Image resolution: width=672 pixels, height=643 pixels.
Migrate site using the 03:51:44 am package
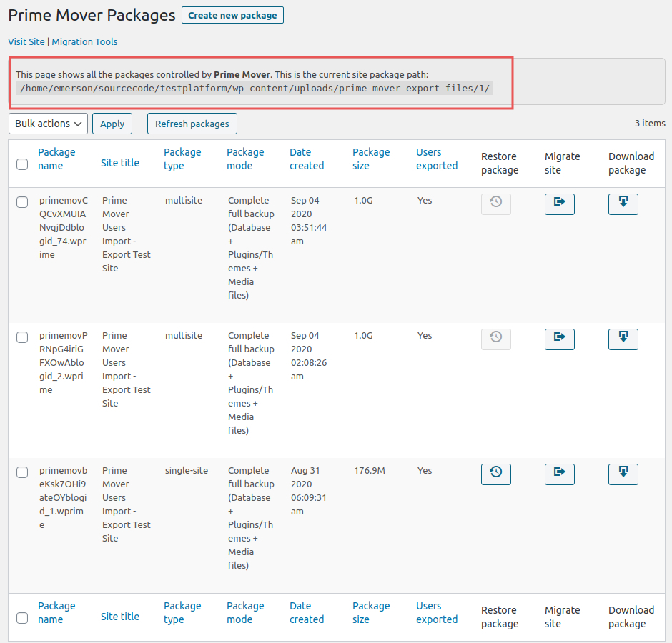click(x=559, y=204)
